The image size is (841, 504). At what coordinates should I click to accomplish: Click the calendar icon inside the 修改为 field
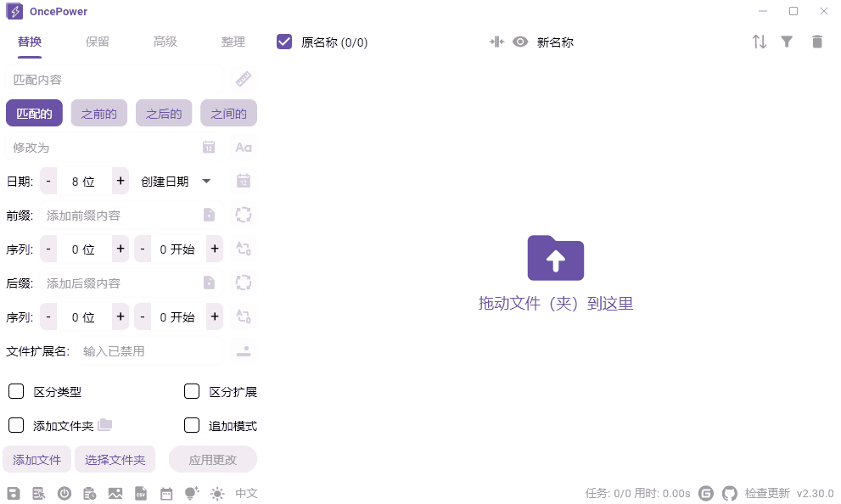point(209,147)
